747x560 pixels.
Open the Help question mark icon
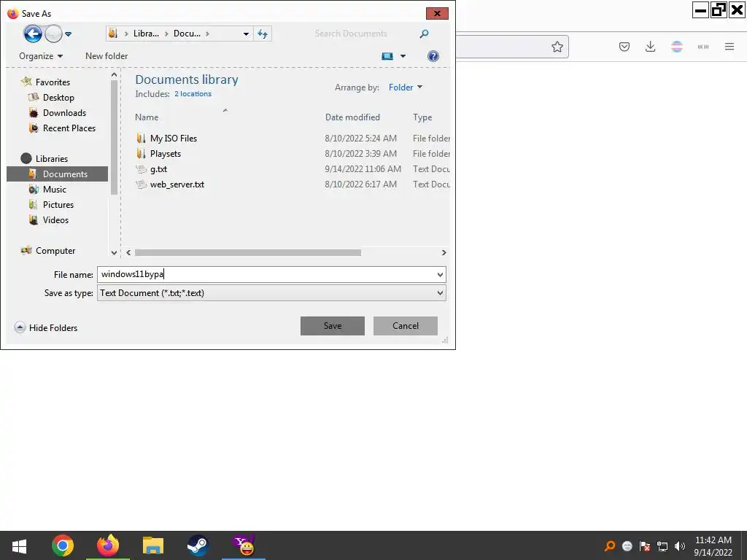(x=433, y=56)
